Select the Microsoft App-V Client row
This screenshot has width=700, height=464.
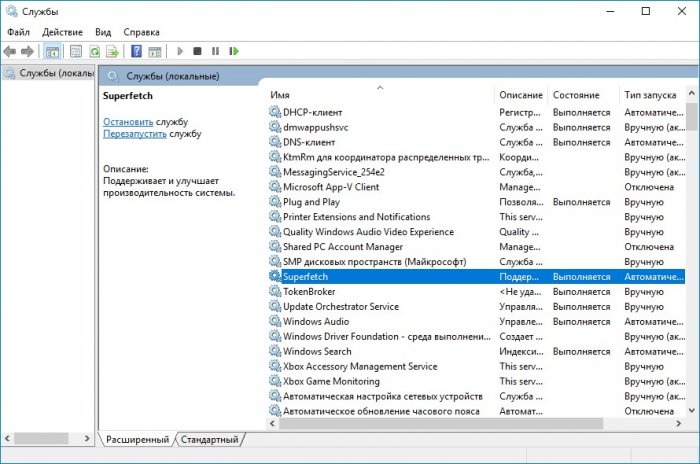476,187
